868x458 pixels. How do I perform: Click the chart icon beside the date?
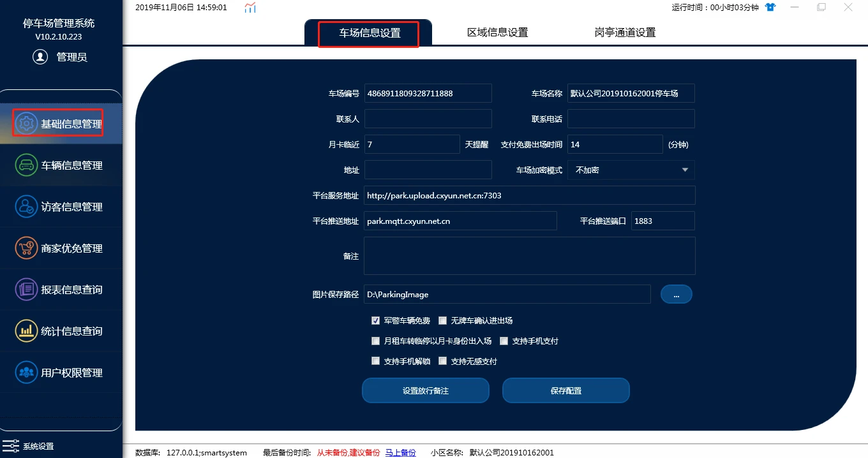250,8
